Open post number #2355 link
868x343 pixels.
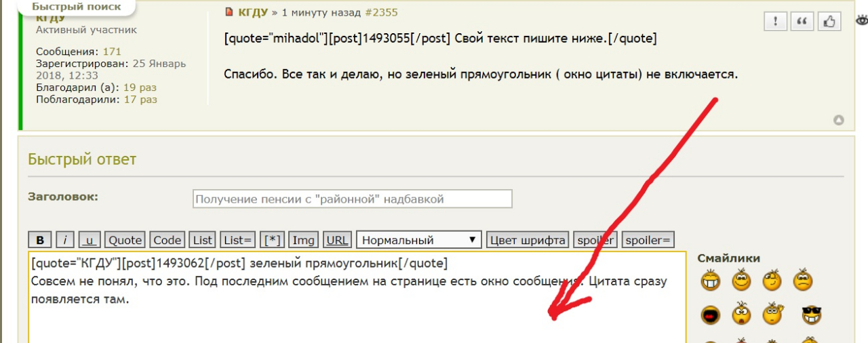pos(382,12)
